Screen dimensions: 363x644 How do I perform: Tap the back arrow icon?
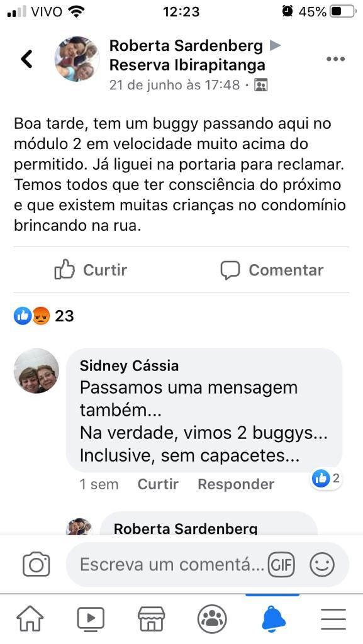[26, 58]
